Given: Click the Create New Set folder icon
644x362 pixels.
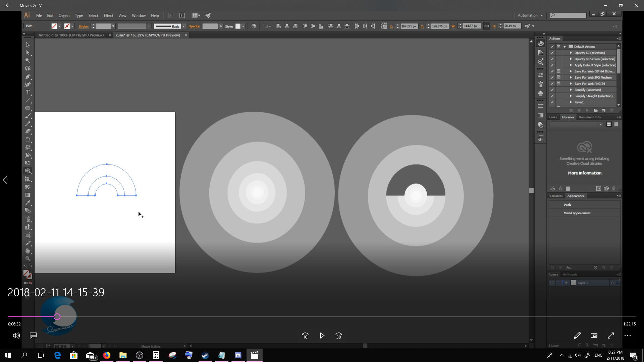Looking at the screenshot, I should [595, 111].
